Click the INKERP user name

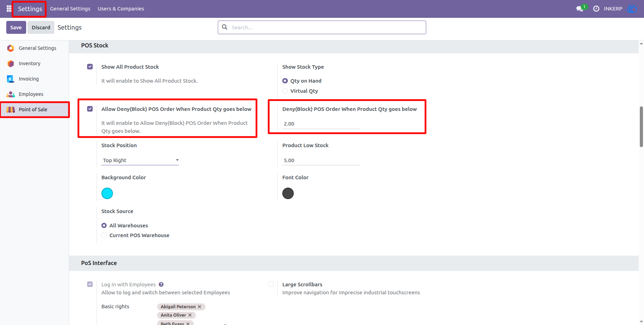[x=613, y=9]
